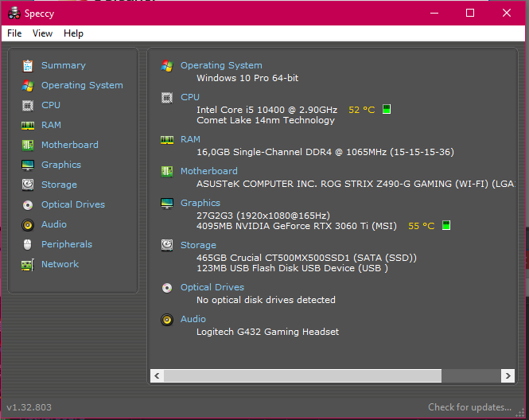
Task: Click the Storage drive icon in summary panel
Action: point(167,245)
